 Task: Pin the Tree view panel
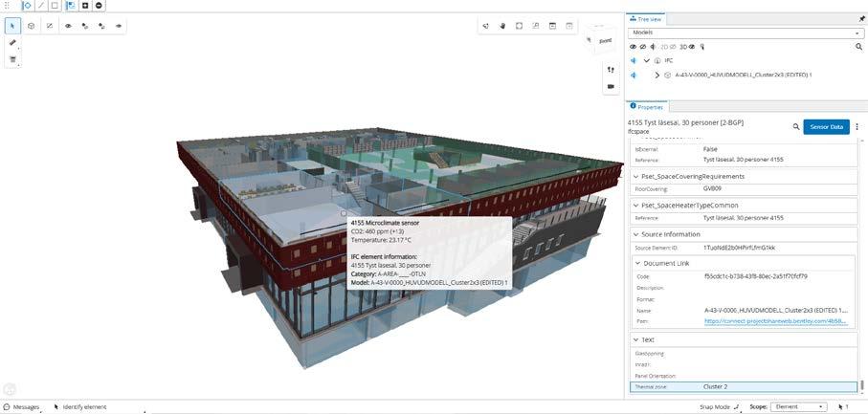861,19
